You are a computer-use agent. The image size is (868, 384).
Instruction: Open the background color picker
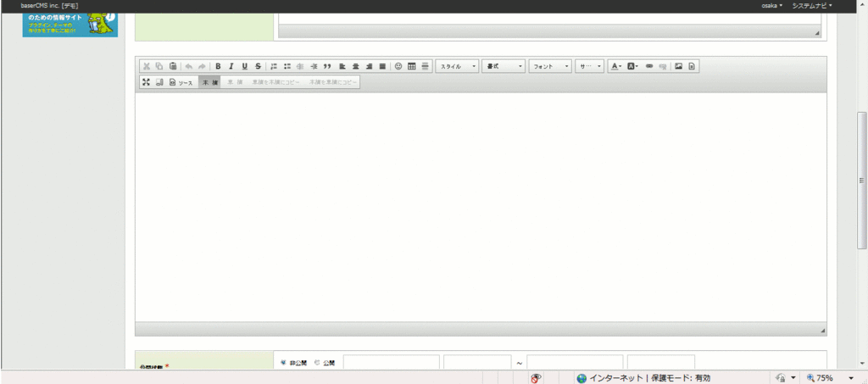632,66
